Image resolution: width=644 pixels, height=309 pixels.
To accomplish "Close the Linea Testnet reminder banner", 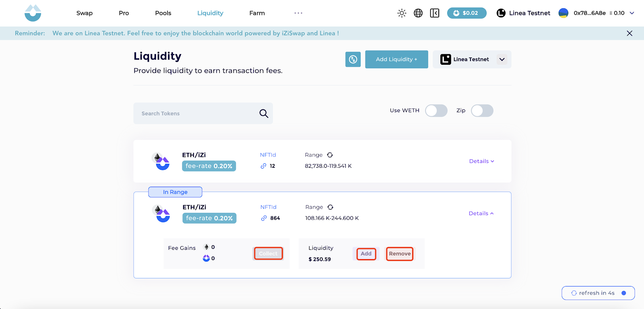I will click(630, 33).
